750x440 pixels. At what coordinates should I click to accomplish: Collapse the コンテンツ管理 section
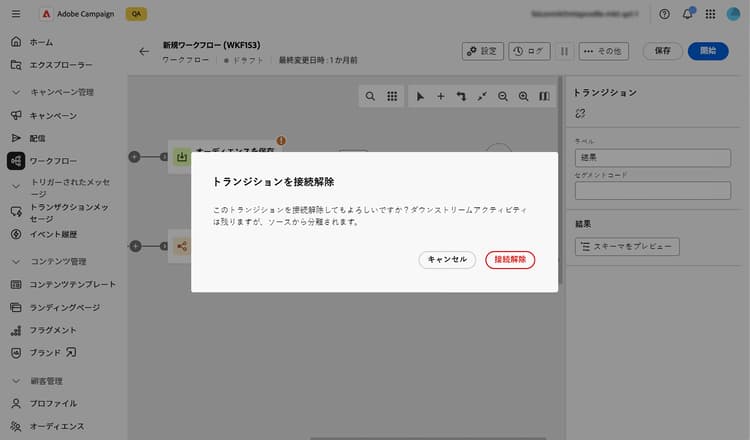pos(16,262)
